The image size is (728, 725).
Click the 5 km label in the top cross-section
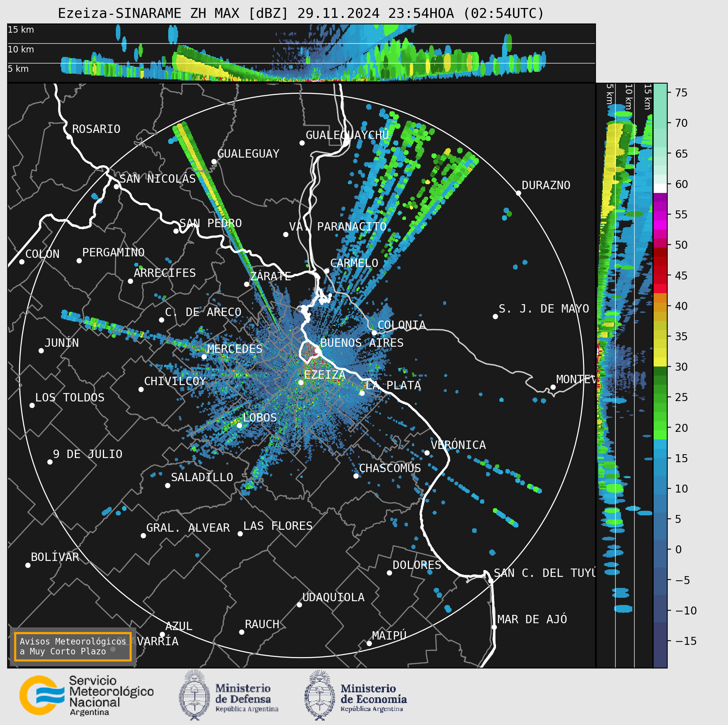pos(18,69)
